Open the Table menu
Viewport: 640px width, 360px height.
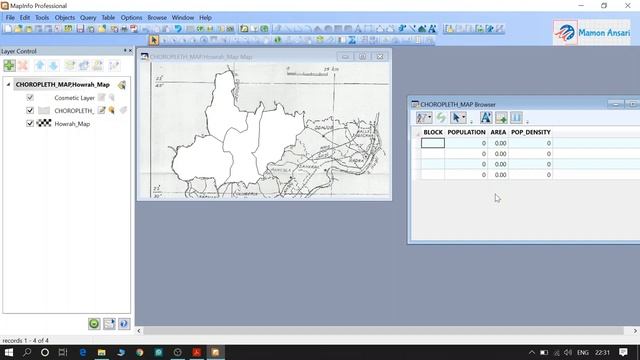(x=108, y=18)
